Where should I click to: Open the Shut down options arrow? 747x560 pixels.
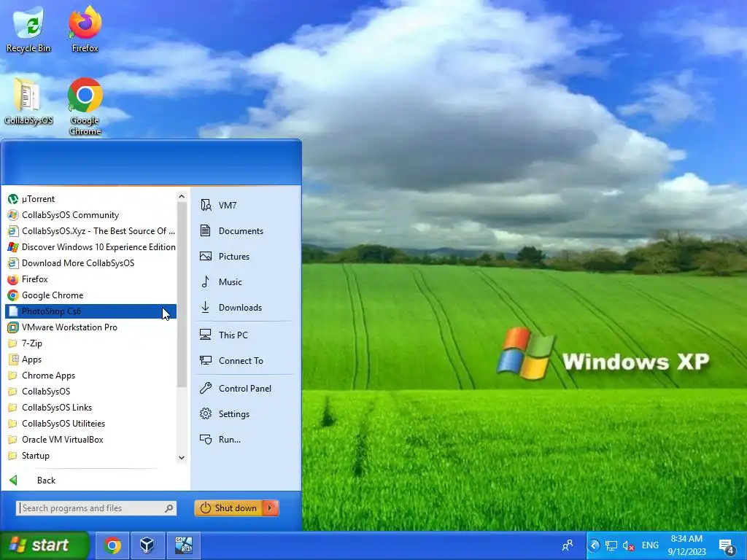270,508
